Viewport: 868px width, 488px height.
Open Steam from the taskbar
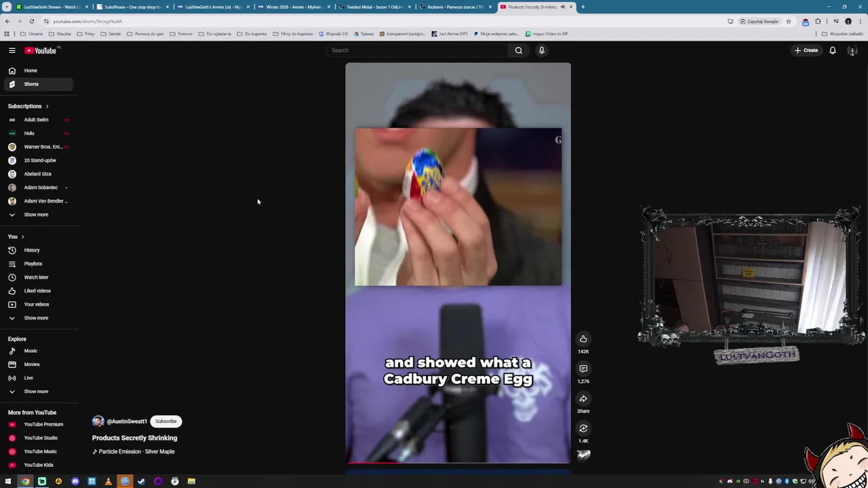[x=141, y=481]
